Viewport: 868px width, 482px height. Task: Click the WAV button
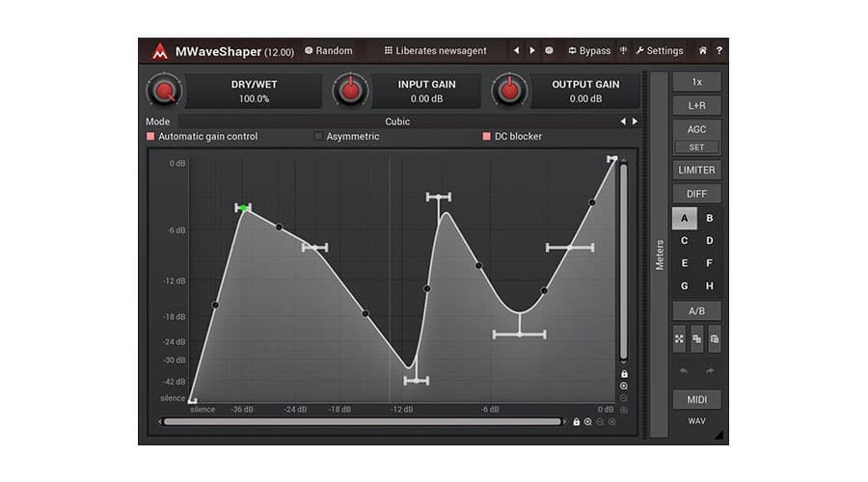click(696, 421)
